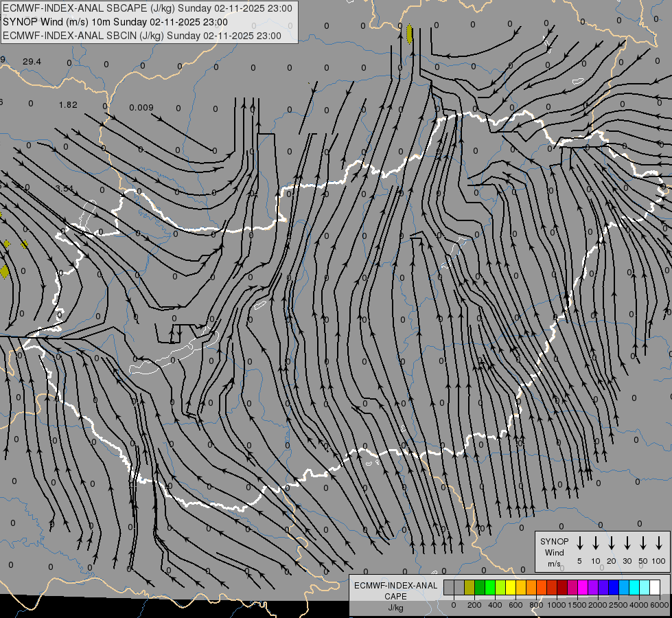
Task: Select the pure yellow CAPE legend swatch
Action: [511, 587]
